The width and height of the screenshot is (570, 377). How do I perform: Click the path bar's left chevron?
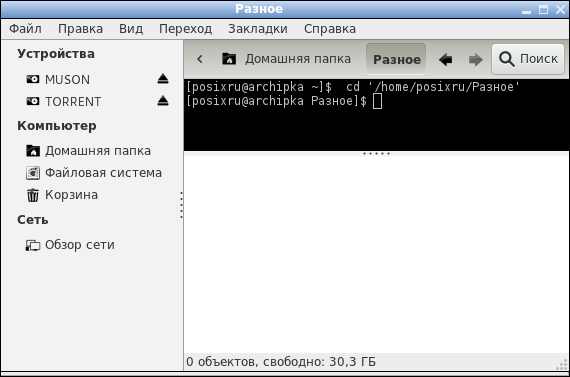(x=200, y=59)
